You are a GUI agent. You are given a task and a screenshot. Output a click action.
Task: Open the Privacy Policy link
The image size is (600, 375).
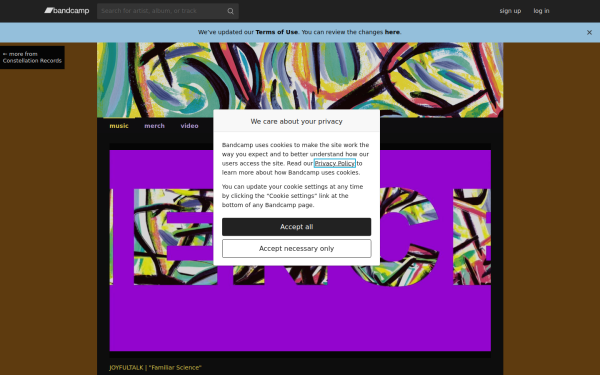click(x=335, y=163)
